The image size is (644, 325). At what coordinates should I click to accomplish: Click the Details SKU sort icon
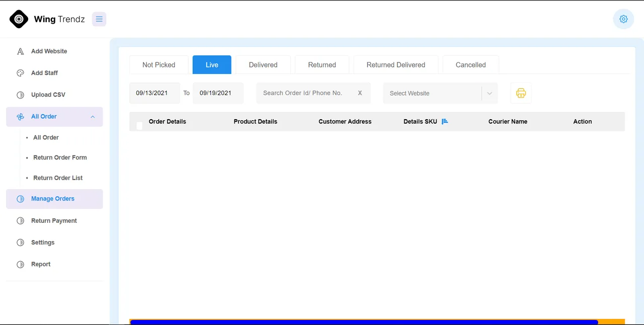(x=445, y=121)
